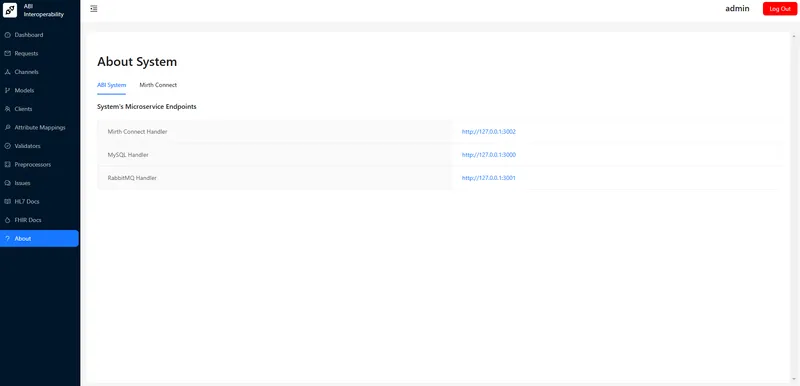Click the Attribute Mappings key icon
800x386 pixels.
(x=8, y=127)
